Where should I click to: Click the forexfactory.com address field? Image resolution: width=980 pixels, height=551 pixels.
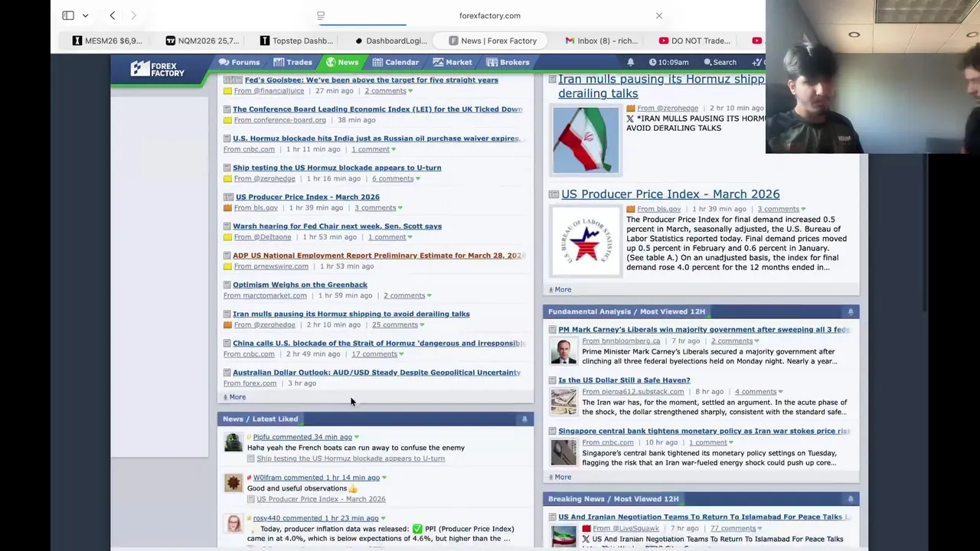click(x=490, y=15)
